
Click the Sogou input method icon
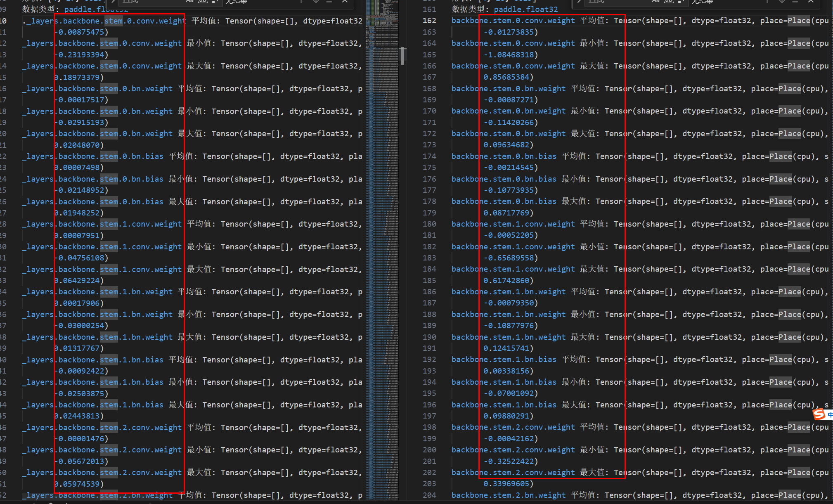pyautogui.click(x=819, y=414)
